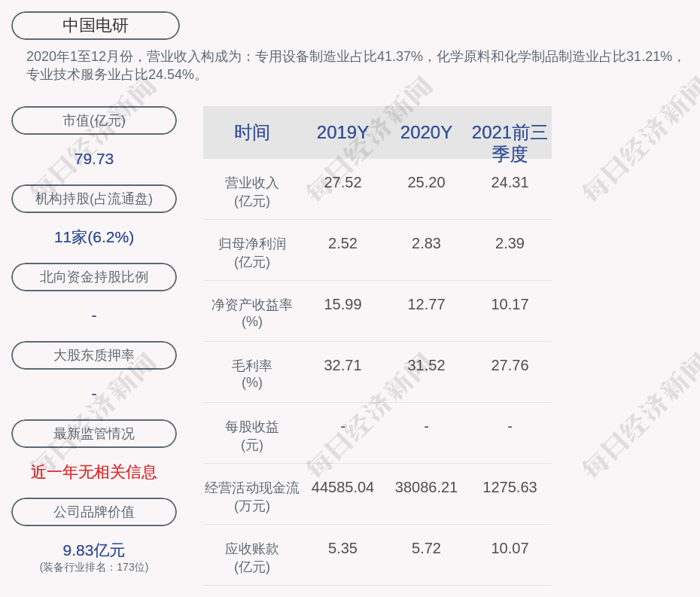Click the 时间 table header

pyautogui.click(x=252, y=132)
